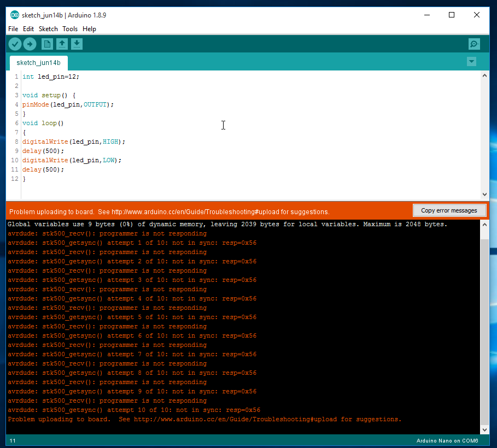Click 'Arduino Nano on COM6' status text
The height and width of the screenshot is (448, 497).
point(447,441)
